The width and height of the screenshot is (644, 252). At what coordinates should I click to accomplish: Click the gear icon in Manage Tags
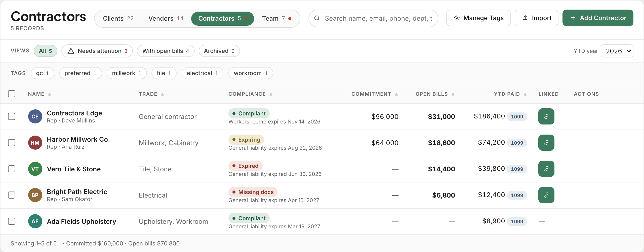point(457,18)
